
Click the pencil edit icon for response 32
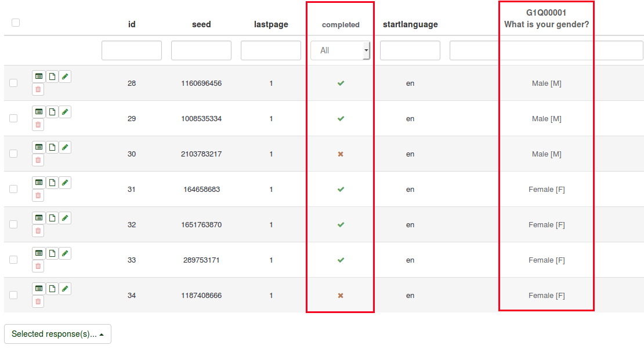tap(65, 218)
